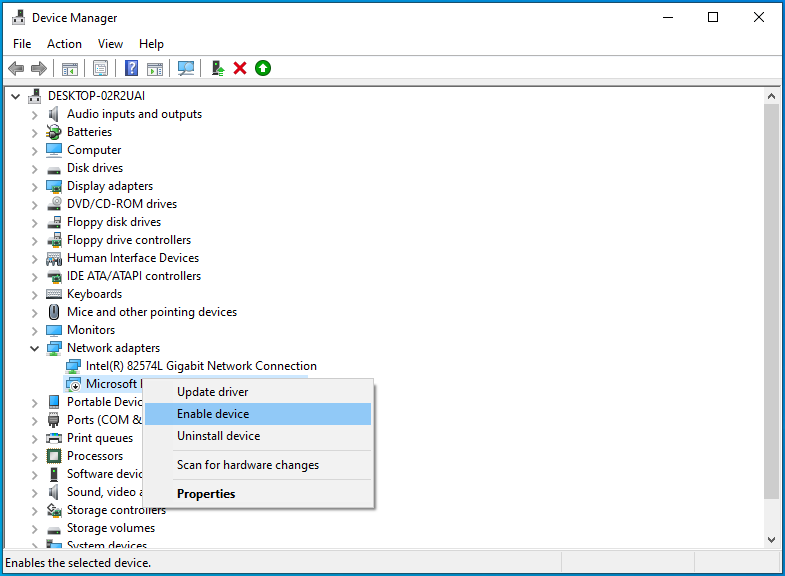Open the Action menu

tap(64, 44)
